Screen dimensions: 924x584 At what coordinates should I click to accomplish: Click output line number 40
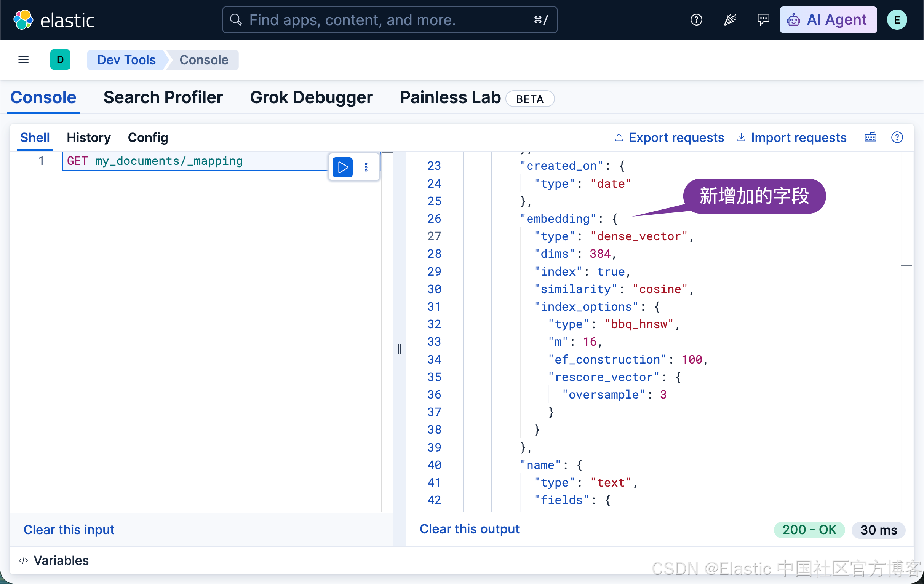[x=434, y=465]
